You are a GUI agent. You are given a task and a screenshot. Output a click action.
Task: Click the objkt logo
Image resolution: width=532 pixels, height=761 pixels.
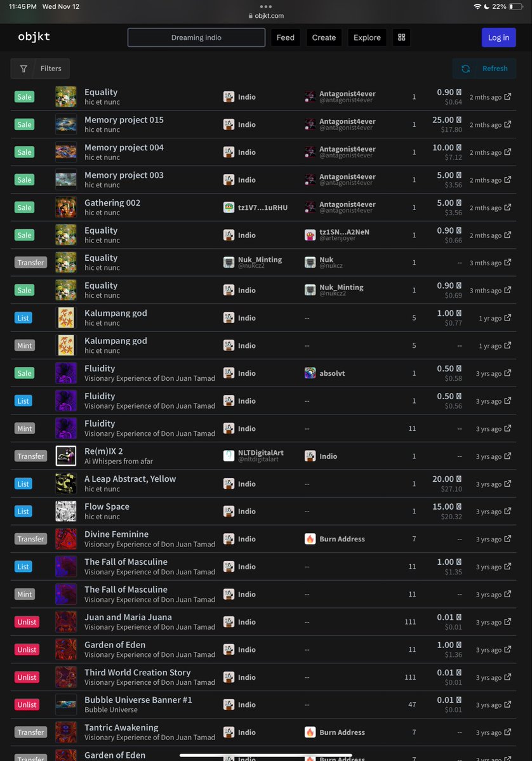[34, 37]
